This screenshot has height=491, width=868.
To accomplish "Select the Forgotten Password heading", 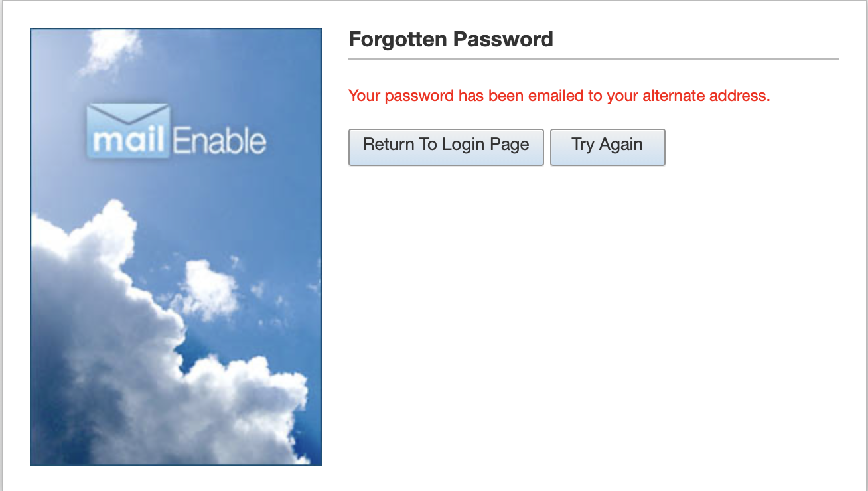I will [451, 40].
